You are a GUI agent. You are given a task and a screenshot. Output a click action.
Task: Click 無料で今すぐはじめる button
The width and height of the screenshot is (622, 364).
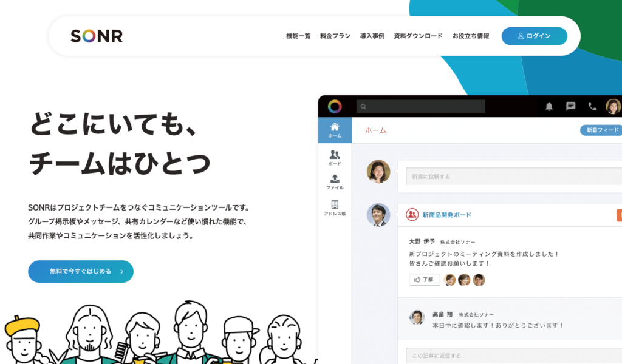(x=81, y=271)
